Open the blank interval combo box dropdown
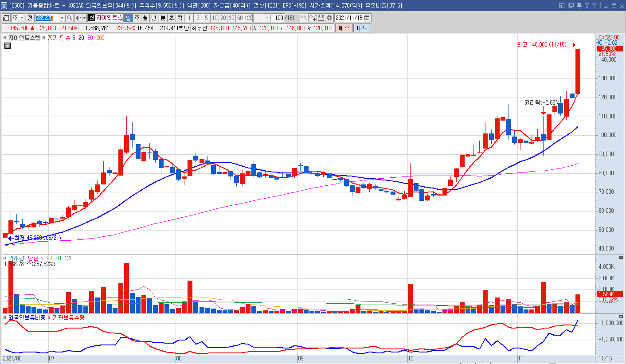 point(267,18)
